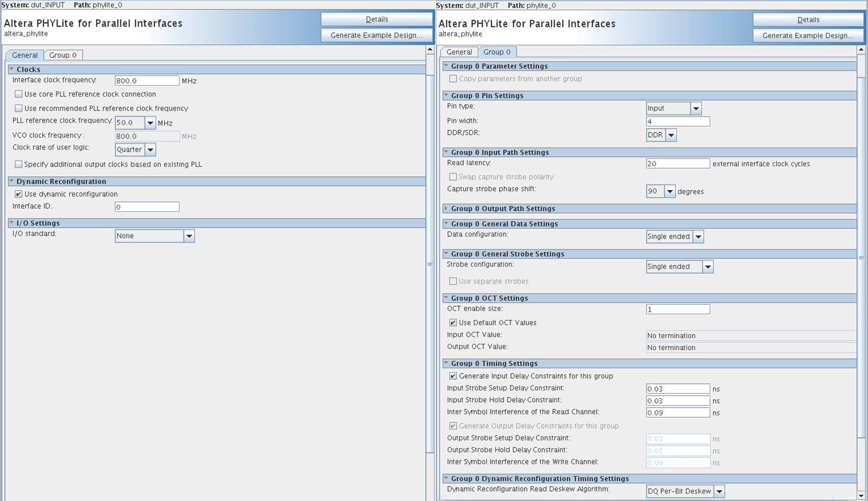Uncheck Use Default OCT Values
The width and height of the screenshot is (868, 501).
coord(453,322)
